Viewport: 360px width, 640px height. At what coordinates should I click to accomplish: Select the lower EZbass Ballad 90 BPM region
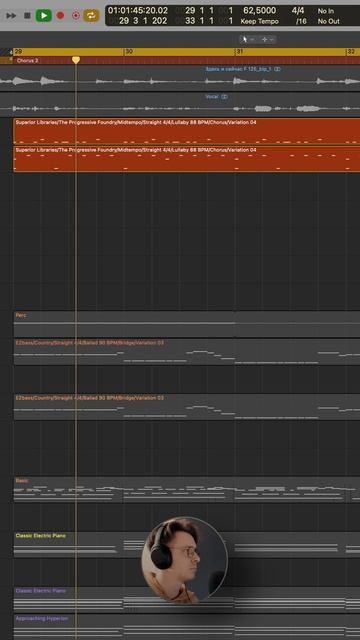pos(187,407)
